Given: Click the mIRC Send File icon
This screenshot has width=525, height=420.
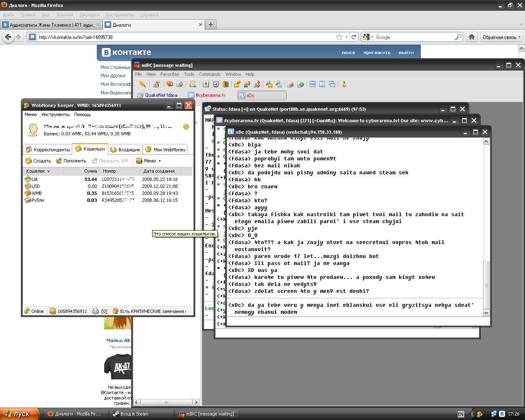Looking at the screenshot, I should coord(237,84).
